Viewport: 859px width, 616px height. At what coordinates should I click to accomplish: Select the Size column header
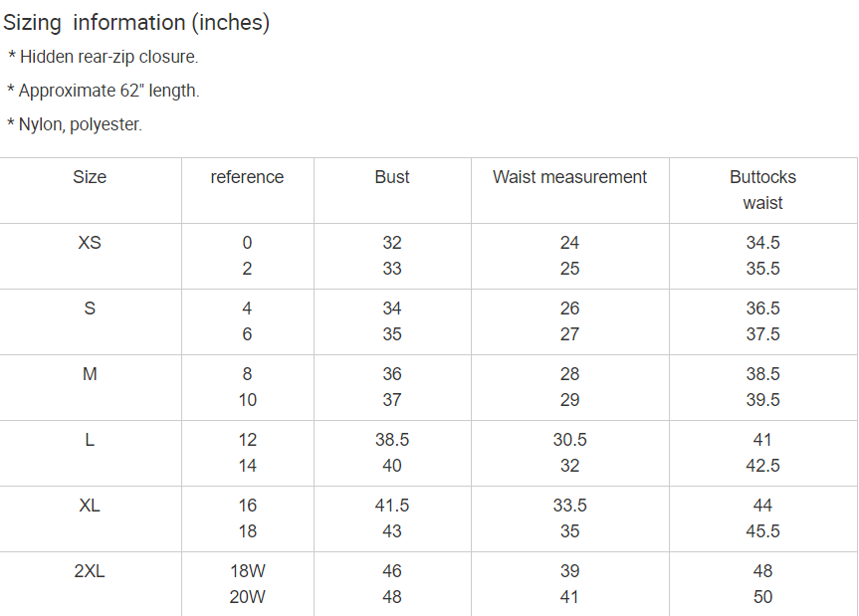coord(90,177)
